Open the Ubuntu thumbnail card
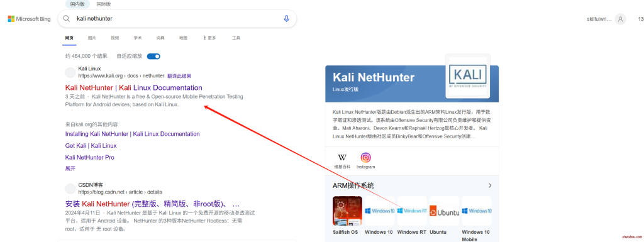The width and height of the screenshot is (644, 242). coord(445,211)
